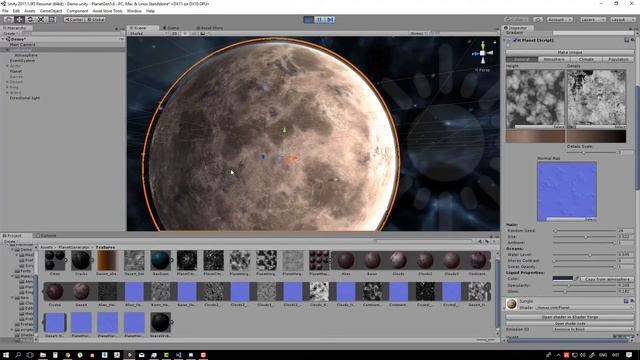Collapse the Demo scene in Hierarchy
This screenshot has height=360, width=640.
(3, 39)
